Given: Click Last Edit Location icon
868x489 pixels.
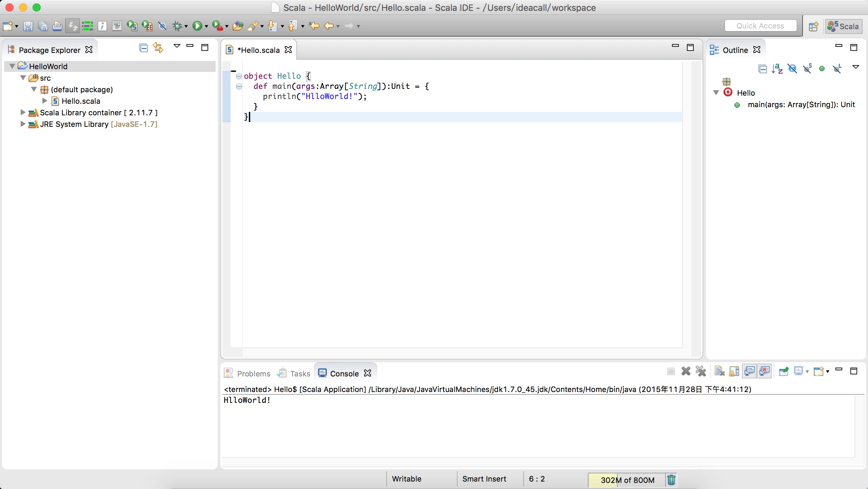Looking at the screenshot, I should (314, 26).
